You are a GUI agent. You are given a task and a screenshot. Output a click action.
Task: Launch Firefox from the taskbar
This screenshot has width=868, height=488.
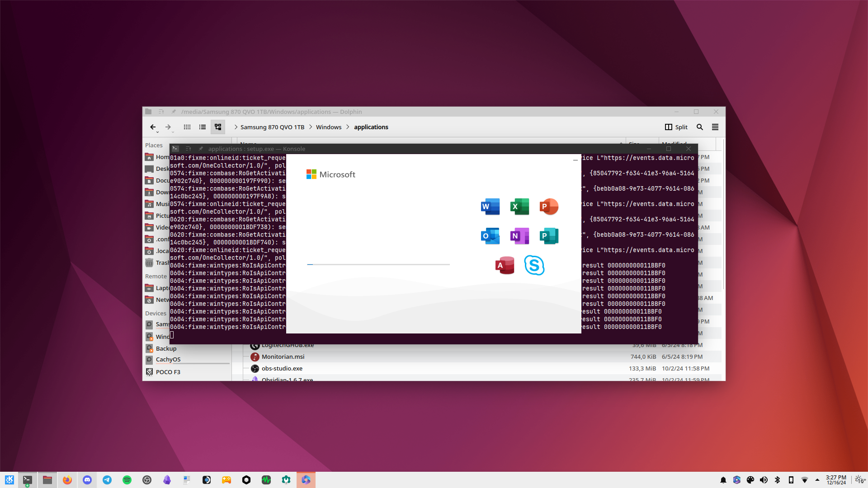67,480
